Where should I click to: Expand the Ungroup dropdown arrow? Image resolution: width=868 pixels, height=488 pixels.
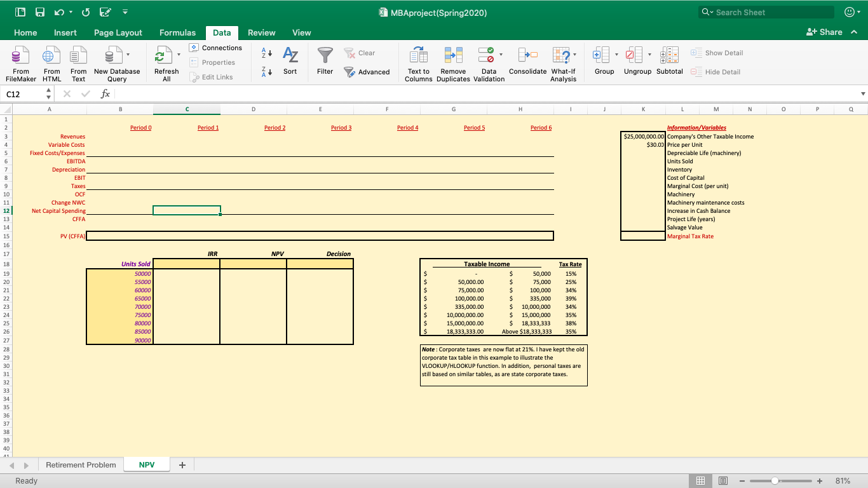pos(650,55)
